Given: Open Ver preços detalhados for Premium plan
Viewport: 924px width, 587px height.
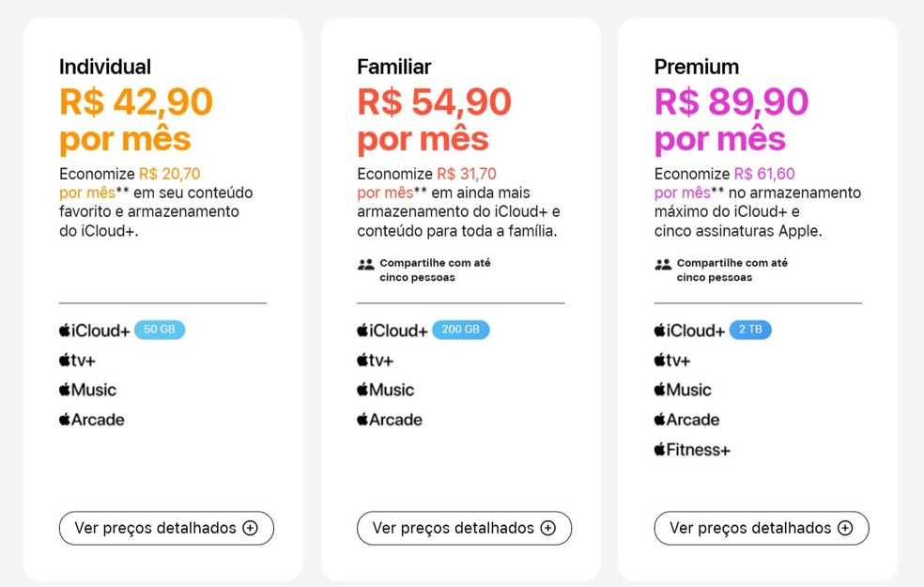Looking at the screenshot, I should (x=762, y=528).
